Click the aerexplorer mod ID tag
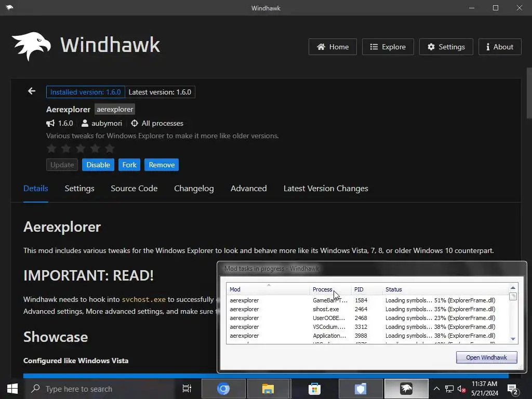 [115, 109]
